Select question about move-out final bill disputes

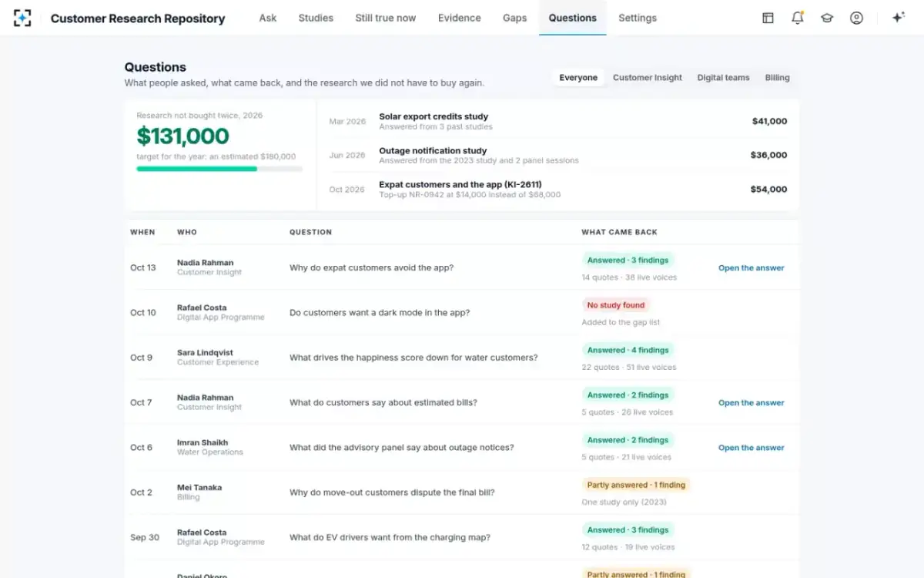point(392,492)
